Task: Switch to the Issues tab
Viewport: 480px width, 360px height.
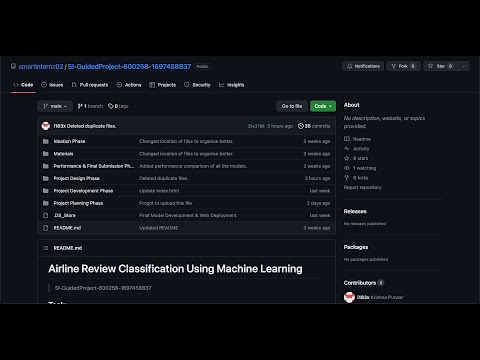Action: click(x=52, y=85)
